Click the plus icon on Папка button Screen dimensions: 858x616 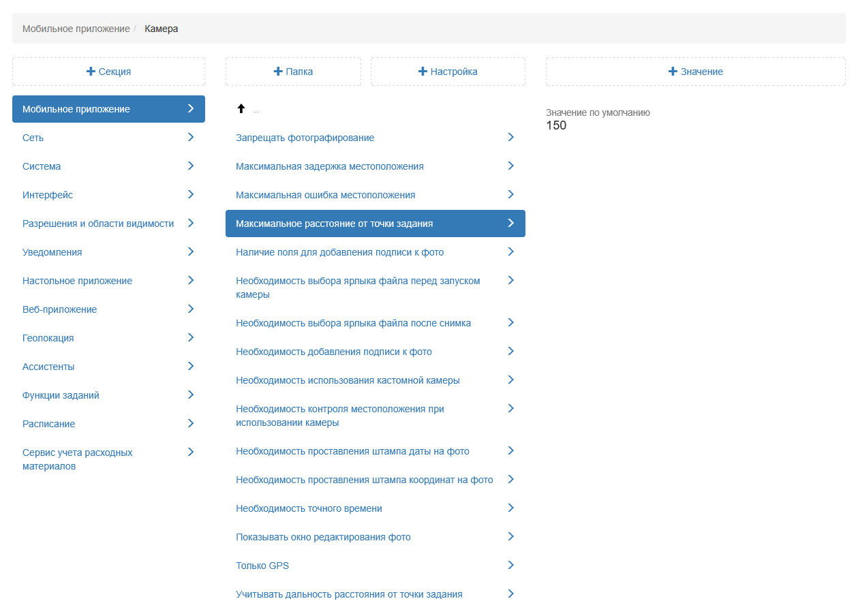pyautogui.click(x=277, y=72)
